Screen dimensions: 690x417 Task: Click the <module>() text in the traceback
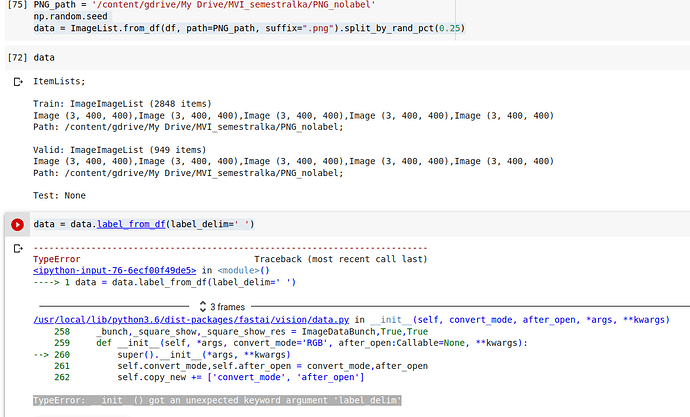(243, 271)
